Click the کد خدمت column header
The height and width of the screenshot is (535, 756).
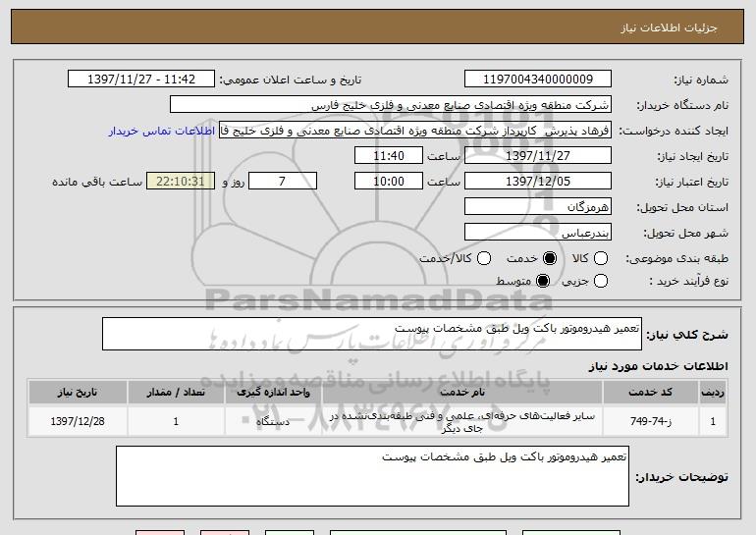pyautogui.click(x=650, y=393)
